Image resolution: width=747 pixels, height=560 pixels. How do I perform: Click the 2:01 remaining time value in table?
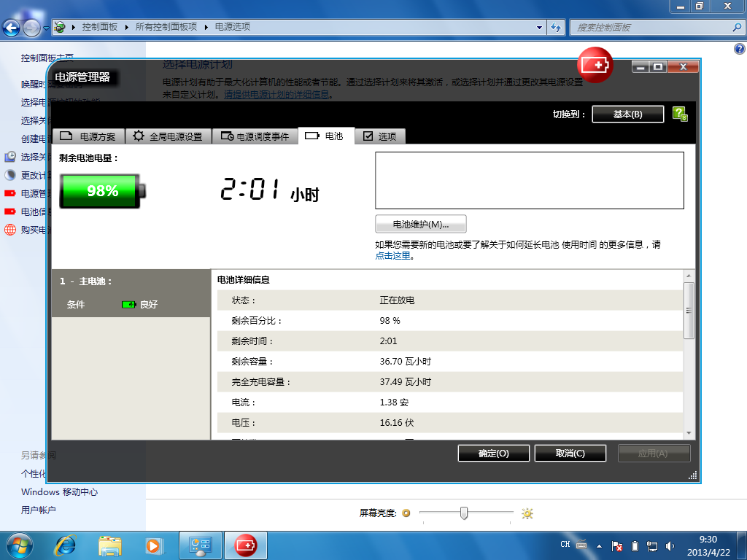pyautogui.click(x=388, y=341)
